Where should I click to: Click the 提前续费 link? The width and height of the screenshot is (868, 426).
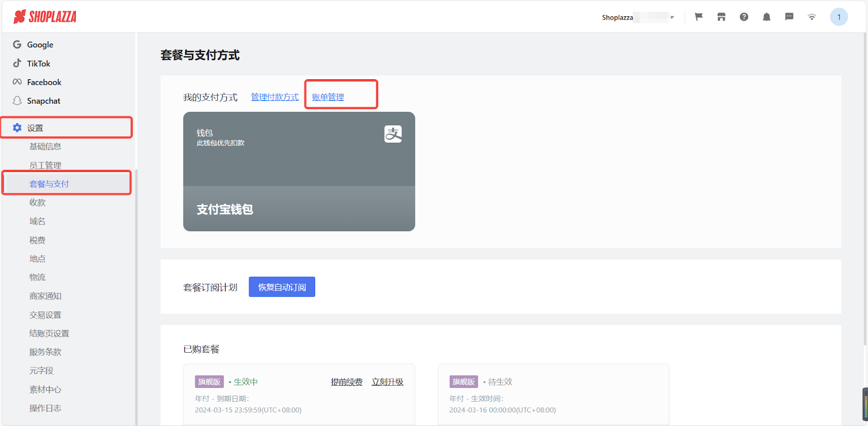coord(347,382)
